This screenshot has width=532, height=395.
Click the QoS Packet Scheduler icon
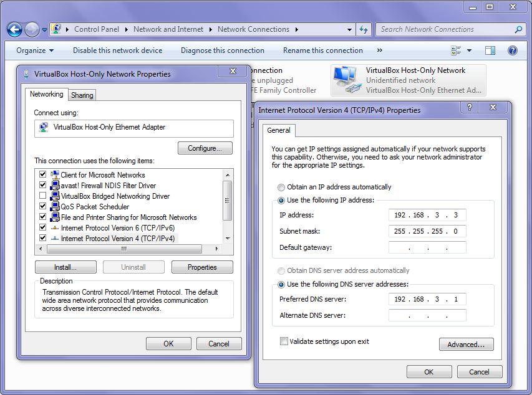click(55, 206)
